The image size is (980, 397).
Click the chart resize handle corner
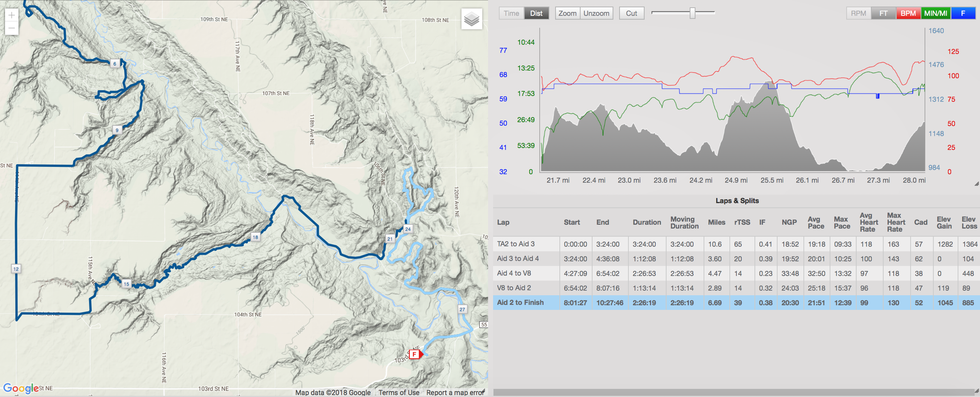pos(977,184)
